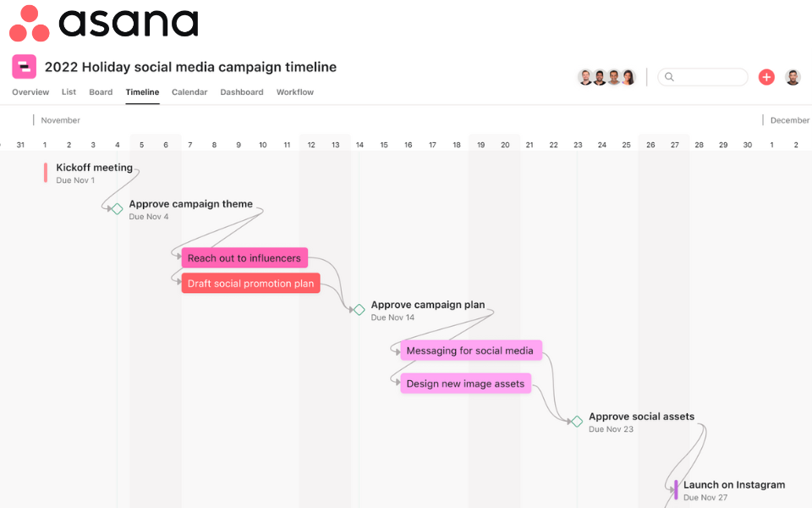This screenshot has height=508, width=812.
Task: Open the Reach out to influencers task
Action: [x=244, y=258]
